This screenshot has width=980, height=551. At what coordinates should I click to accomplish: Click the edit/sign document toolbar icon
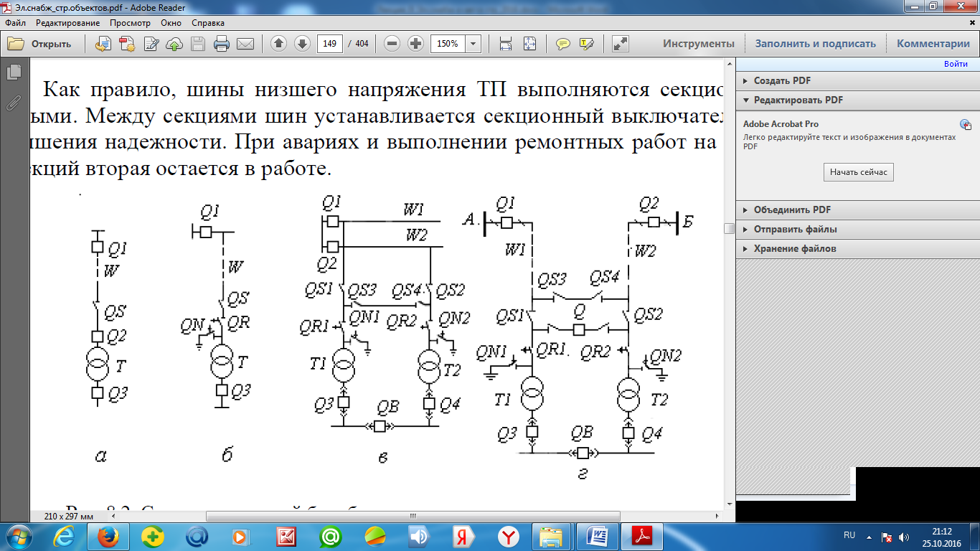pos(151,44)
